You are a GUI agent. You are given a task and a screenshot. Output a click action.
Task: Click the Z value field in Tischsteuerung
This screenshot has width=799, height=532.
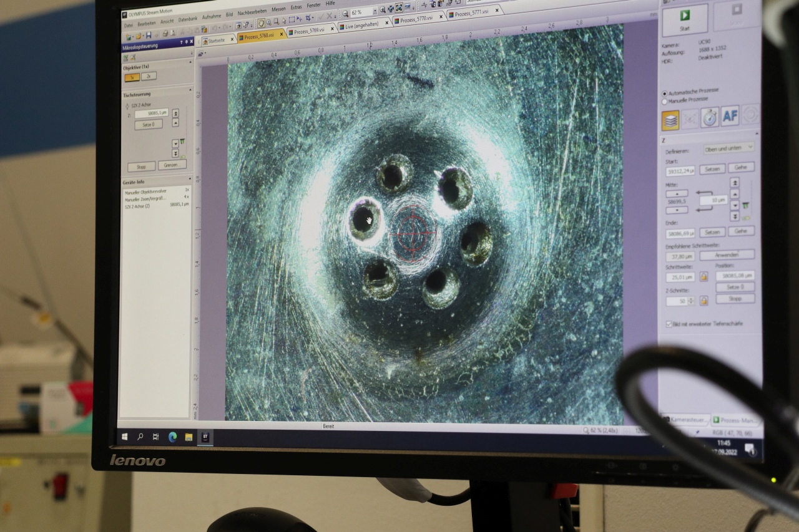coord(152,113)
